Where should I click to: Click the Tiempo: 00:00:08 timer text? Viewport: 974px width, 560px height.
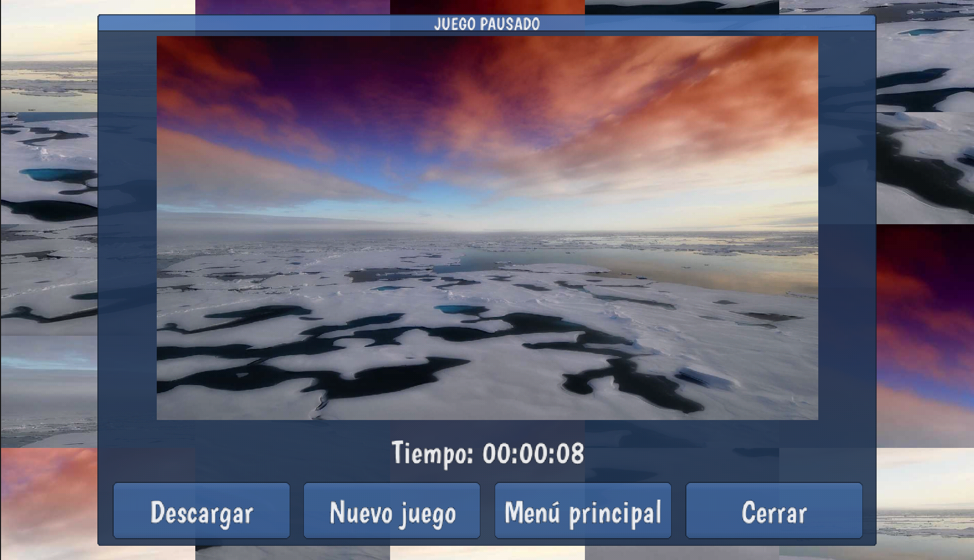pyautogui.click(x=488, y=453)
